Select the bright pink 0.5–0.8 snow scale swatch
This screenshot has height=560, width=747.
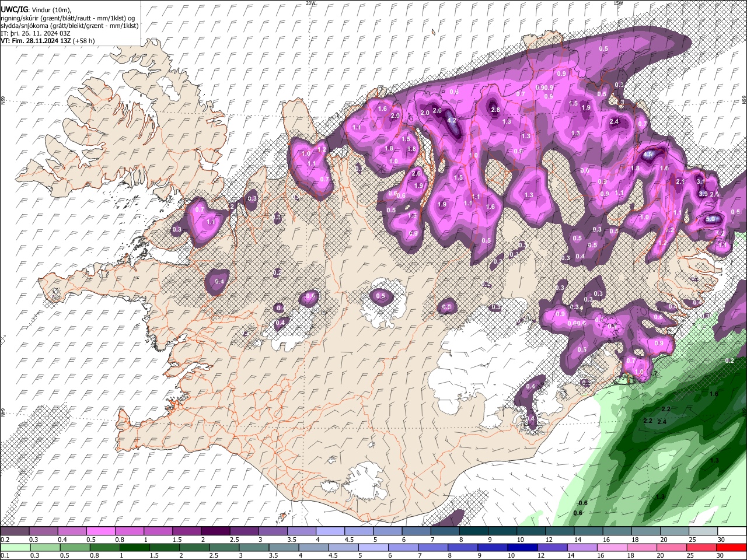[x=100, y=531]
